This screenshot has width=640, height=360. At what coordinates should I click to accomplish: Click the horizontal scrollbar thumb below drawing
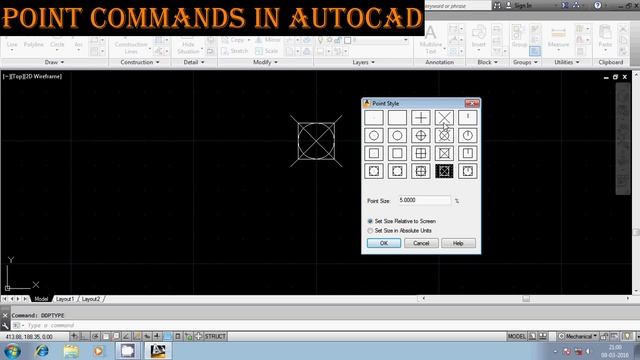(526, 299)
